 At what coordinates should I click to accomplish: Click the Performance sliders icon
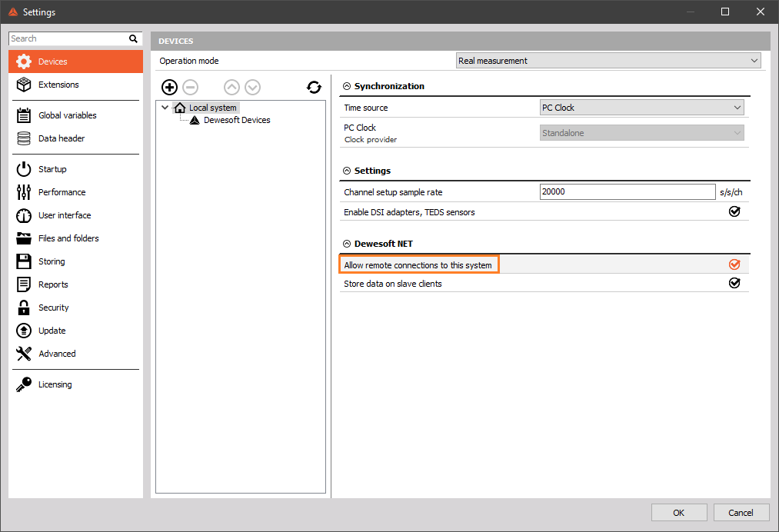(x=23, y=192)
